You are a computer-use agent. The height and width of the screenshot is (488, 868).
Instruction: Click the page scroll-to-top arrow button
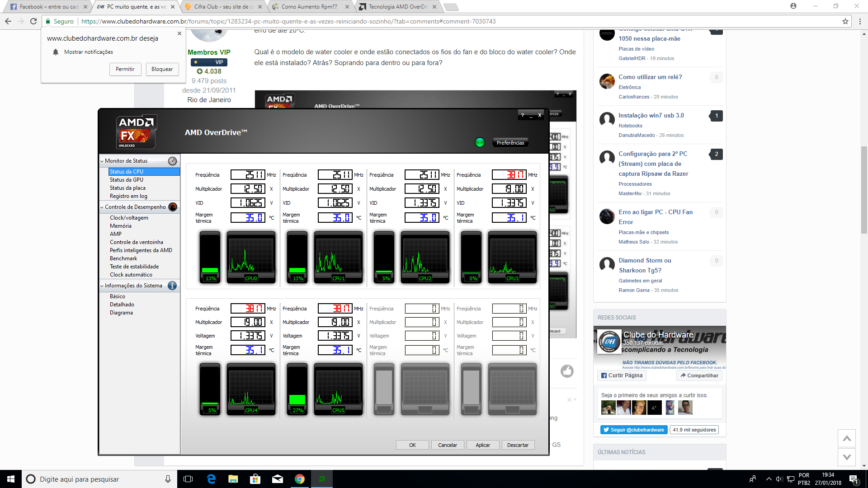coord(847,438)
